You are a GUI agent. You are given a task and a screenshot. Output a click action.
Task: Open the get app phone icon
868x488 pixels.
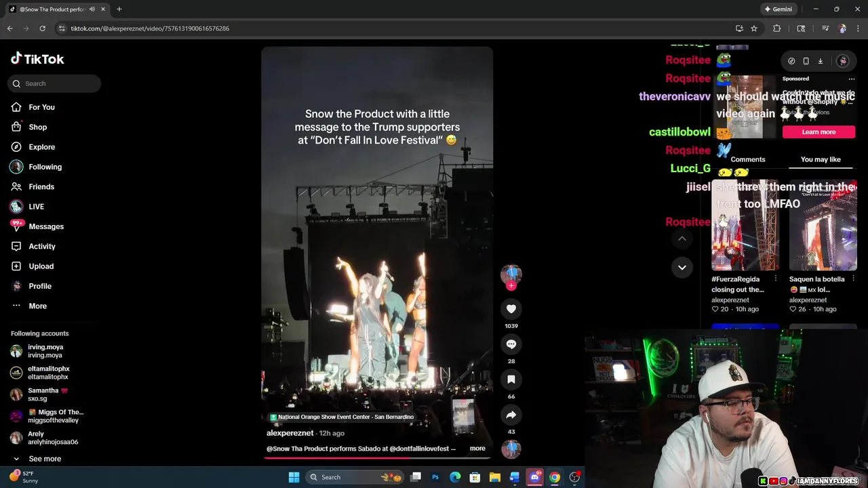point(806,61)
